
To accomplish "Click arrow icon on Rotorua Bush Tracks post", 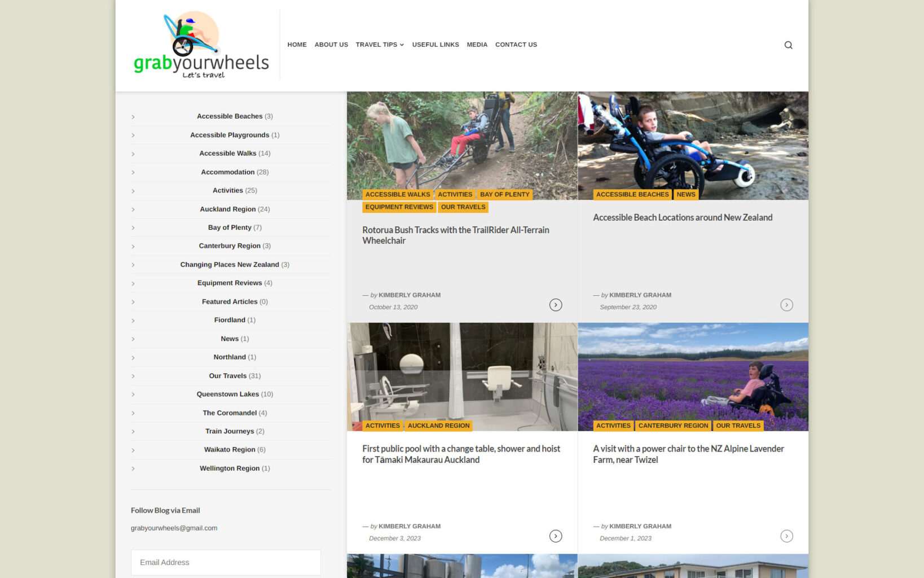I will point(555,305).
